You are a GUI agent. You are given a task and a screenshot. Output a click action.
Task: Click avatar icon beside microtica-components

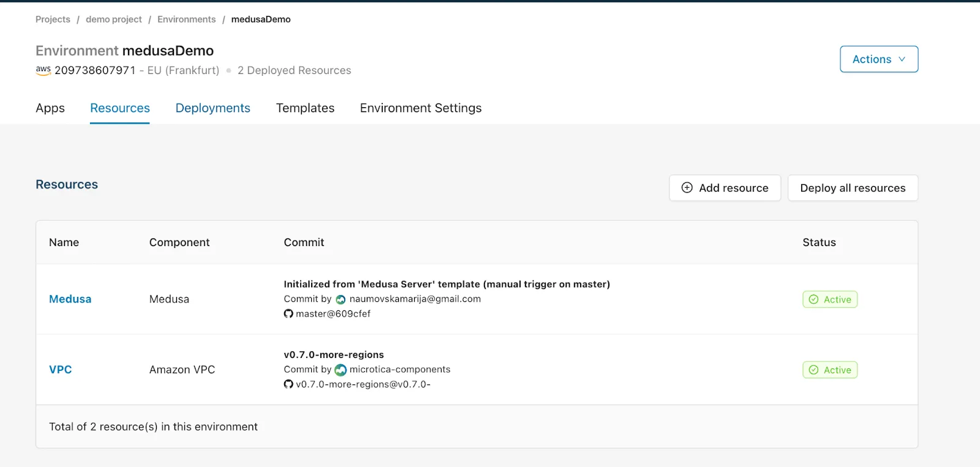[341, 370]
